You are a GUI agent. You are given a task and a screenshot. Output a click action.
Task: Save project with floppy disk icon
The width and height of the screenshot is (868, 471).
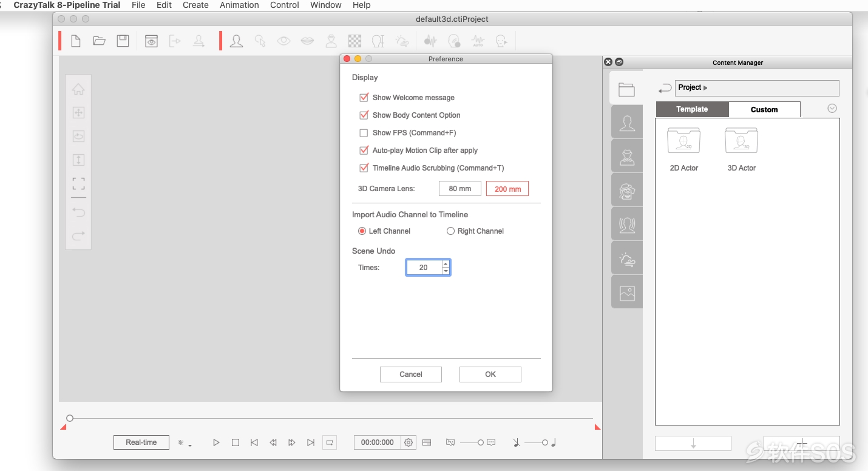tap(123, 41)
